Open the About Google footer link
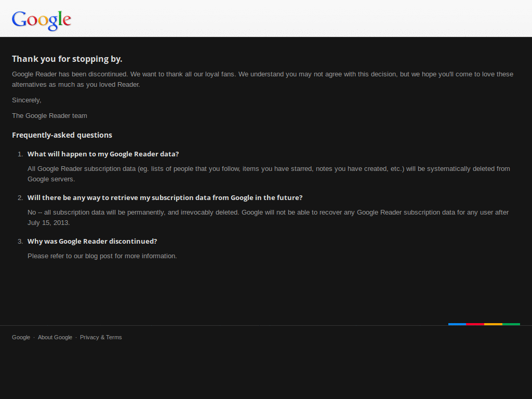 click(x=55, y=337)
